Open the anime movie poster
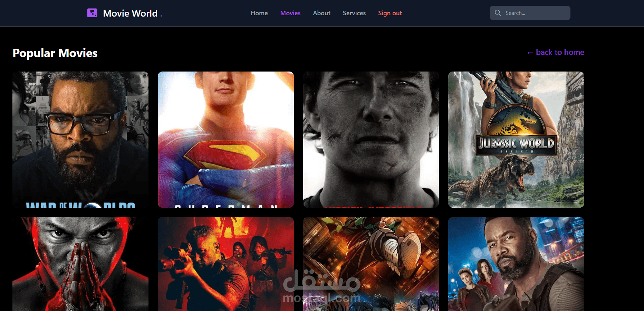This screenshot has width=644, height=311. pyautogui.click(x=371, y=264)
